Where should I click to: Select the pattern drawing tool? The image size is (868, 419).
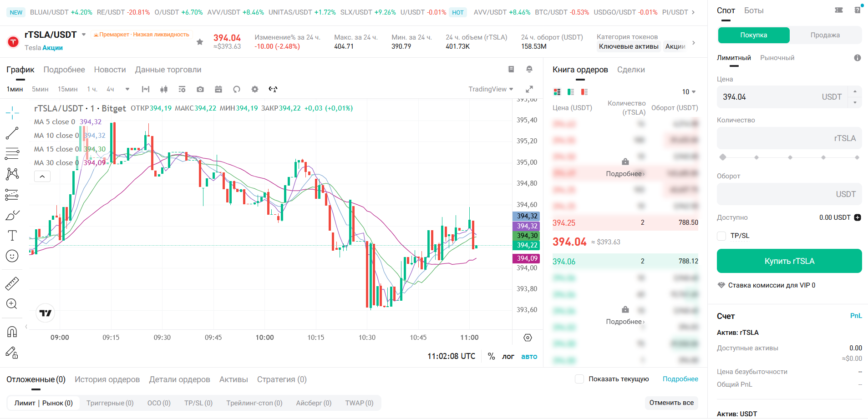[12, 174]
